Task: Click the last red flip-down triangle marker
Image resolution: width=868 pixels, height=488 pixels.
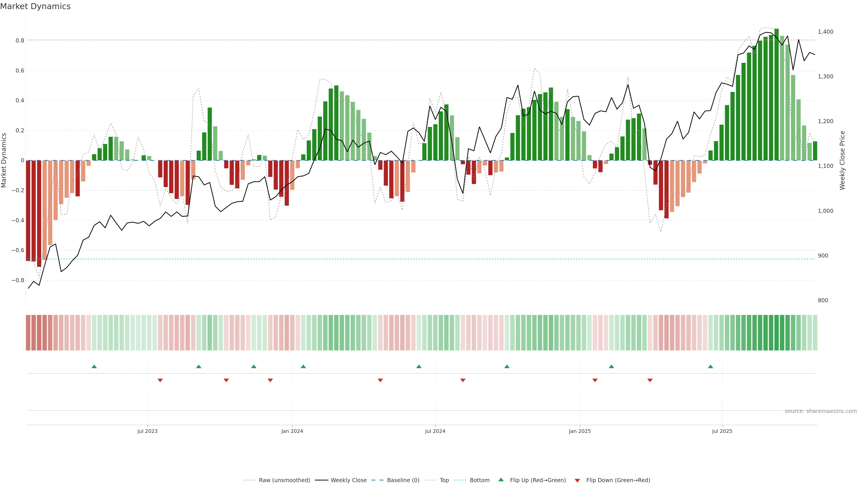Action: pos(650,380)
